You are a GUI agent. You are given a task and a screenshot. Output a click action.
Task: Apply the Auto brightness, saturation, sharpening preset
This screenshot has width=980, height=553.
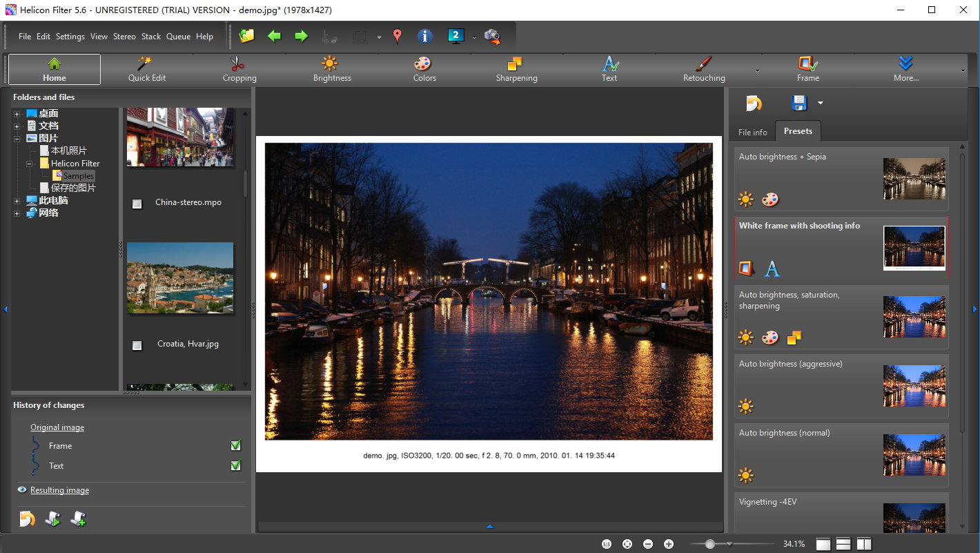pyautogui.click(x=841, y=318)
